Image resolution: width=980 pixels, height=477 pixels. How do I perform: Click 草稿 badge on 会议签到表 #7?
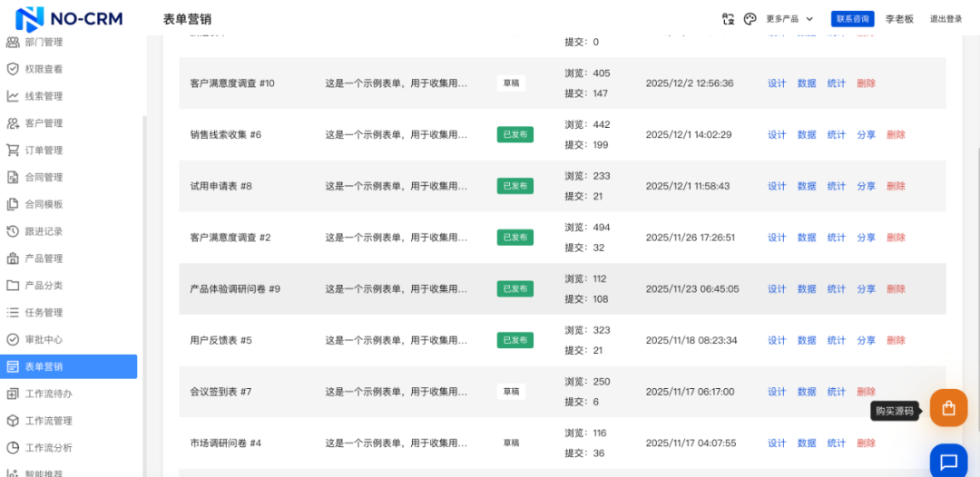tap(511, 392)
